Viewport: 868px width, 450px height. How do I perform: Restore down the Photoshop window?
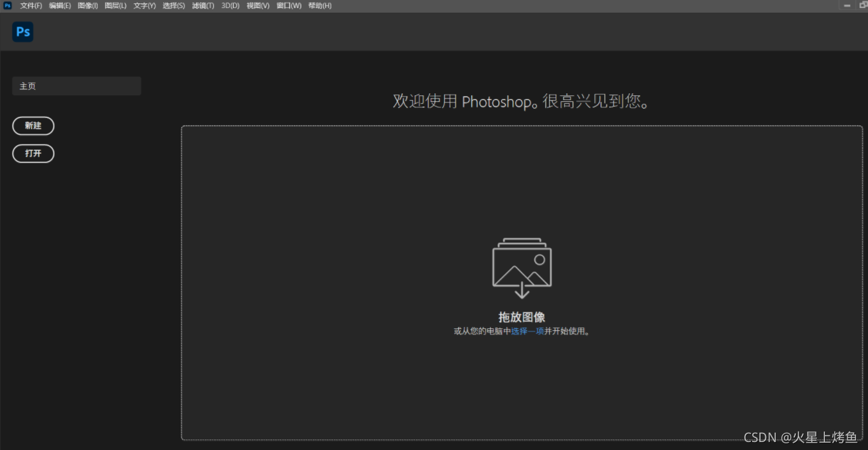[x=863, y=5]
